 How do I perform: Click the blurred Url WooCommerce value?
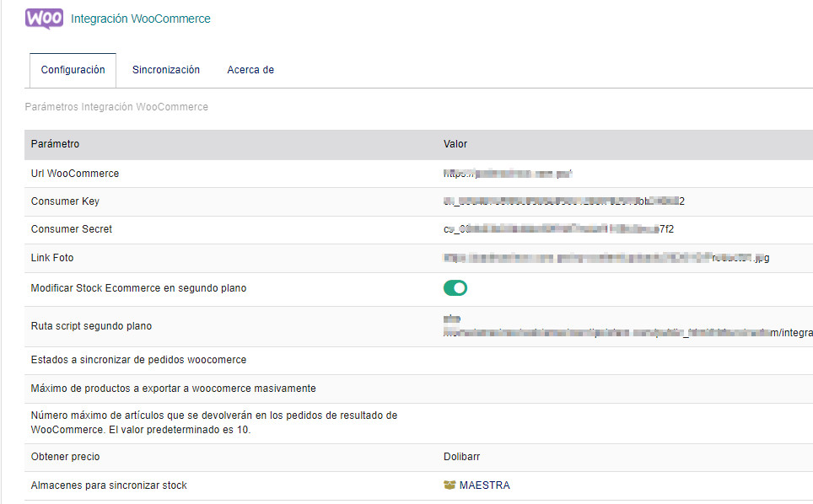[x=508, y=174]
